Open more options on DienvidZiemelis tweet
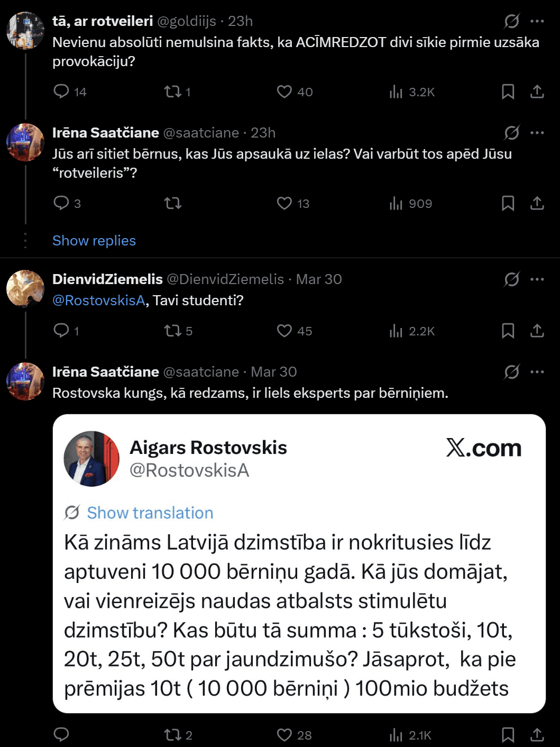This screenshot has height=747, width=560. coord(537,279)
